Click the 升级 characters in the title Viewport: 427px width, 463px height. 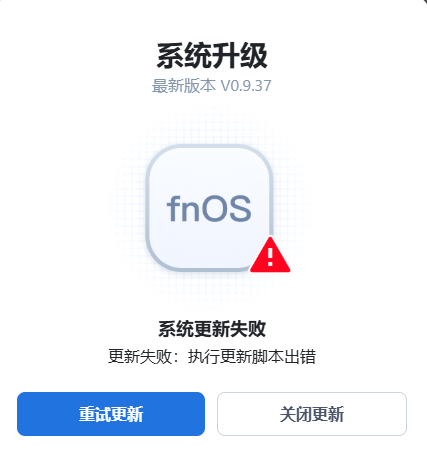point(240,56)
